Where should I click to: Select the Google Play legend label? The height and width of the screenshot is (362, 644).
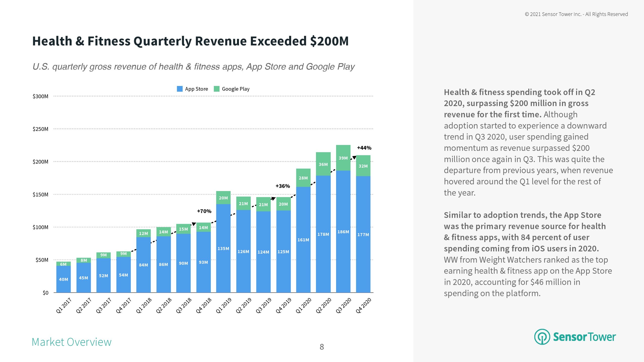click(235, 89)
